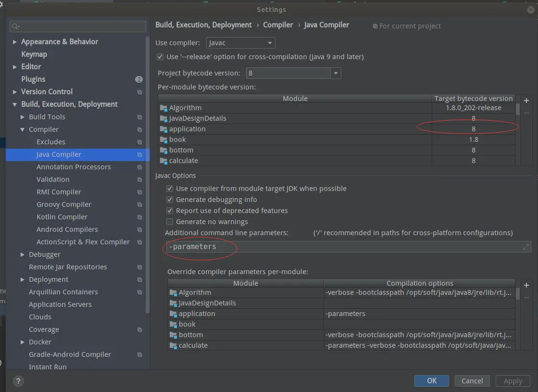Expand the Version Control tree node
Viewport: 538px width, 392px height.
(x=15, y=92)
